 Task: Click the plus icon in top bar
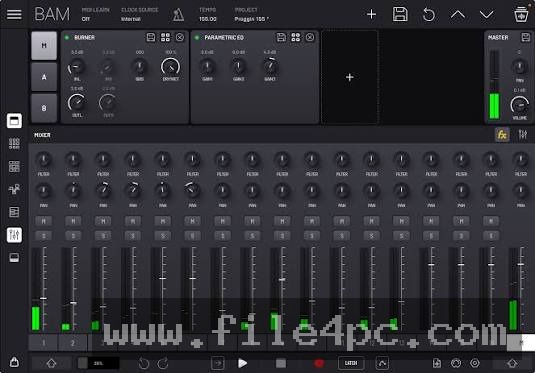click(371, 14)
